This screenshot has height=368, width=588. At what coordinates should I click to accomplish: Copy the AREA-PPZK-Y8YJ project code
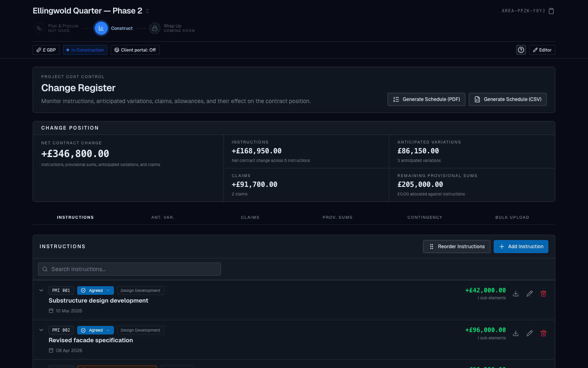551,11
